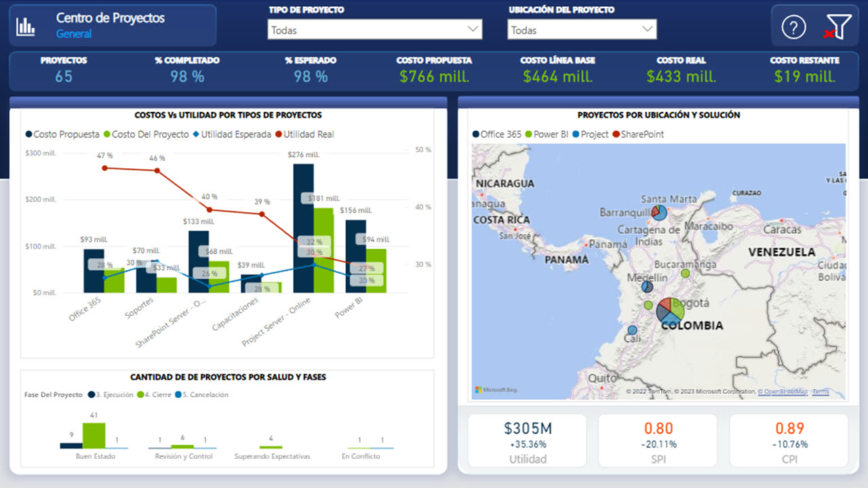
Task: Click the $766 mill. Costo Propuesta value
Action: [x=434, y=77]
